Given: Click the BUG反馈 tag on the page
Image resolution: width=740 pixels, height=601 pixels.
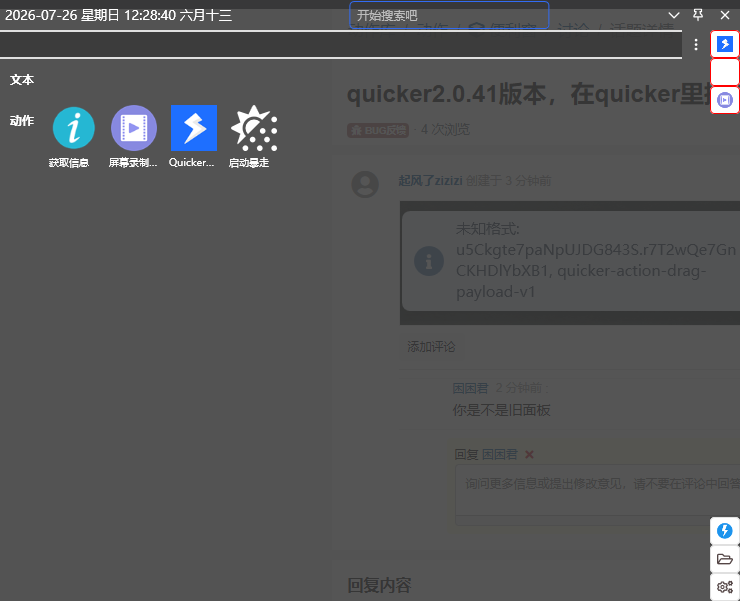Looking at the screenshot, I should (x=378, y=130).
